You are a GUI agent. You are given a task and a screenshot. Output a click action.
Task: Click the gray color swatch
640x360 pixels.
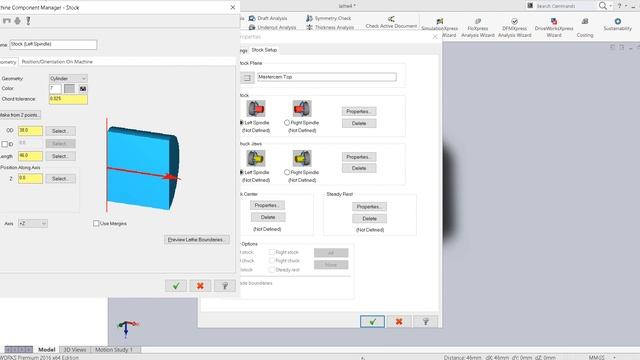tap(69, 89)
